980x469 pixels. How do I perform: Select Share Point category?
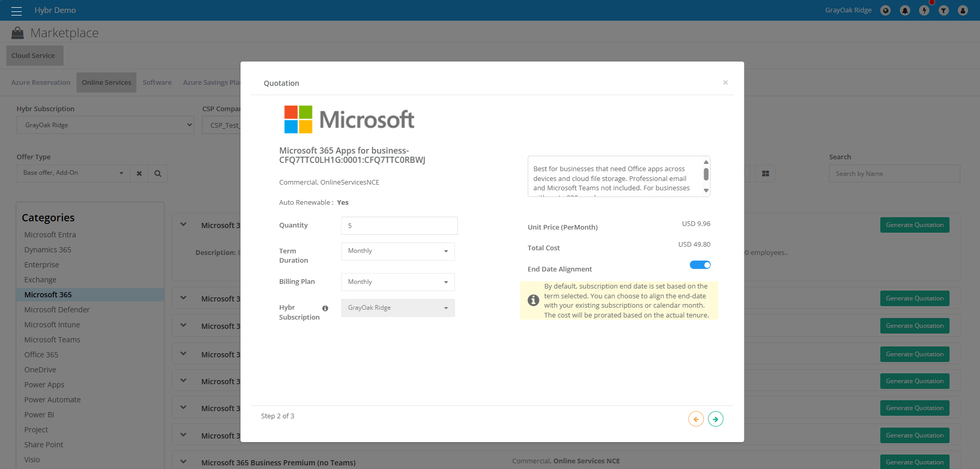44,445
